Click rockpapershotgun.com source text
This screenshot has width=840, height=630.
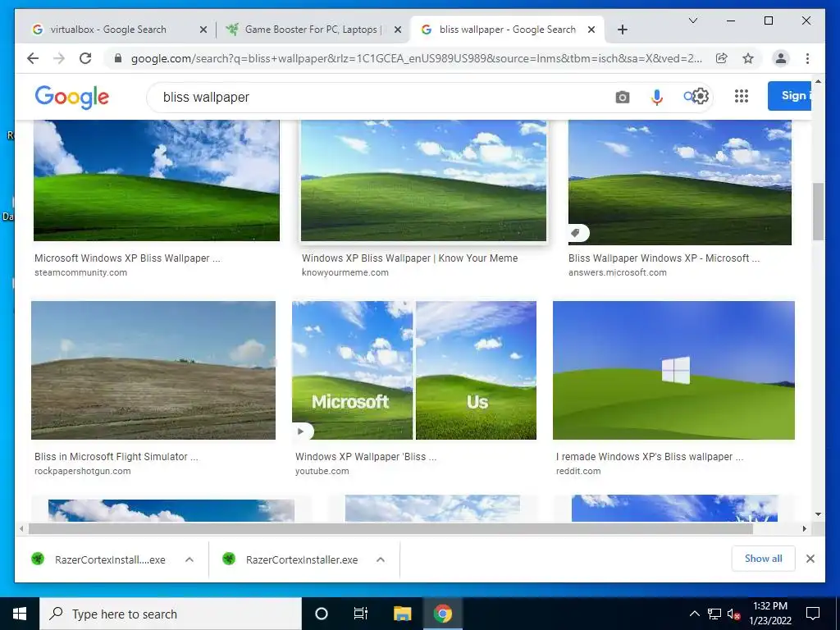pyautogui.click(x=83, y=472)
